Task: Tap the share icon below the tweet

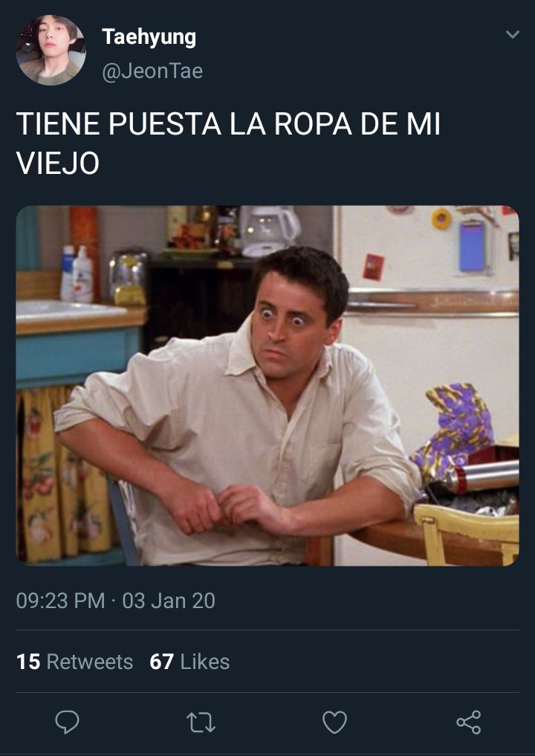Action: pos(468,723)
